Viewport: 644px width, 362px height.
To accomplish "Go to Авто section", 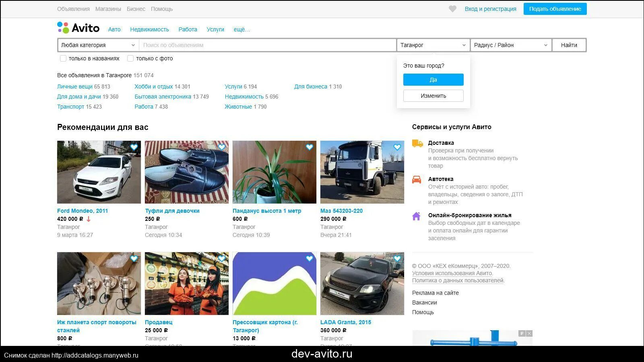I will [x=114, y=29].
